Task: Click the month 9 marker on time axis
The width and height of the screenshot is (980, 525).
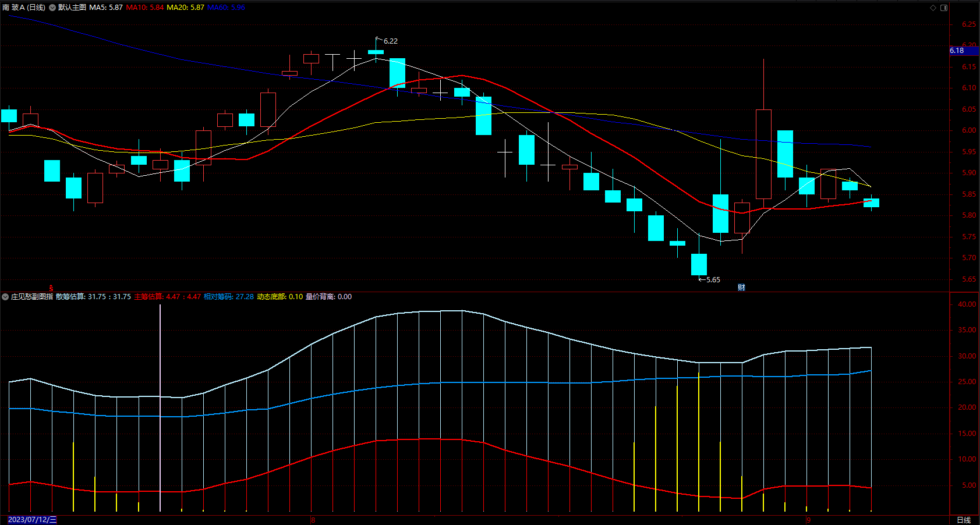Action: pyautogui.click(x=808, y=520)
